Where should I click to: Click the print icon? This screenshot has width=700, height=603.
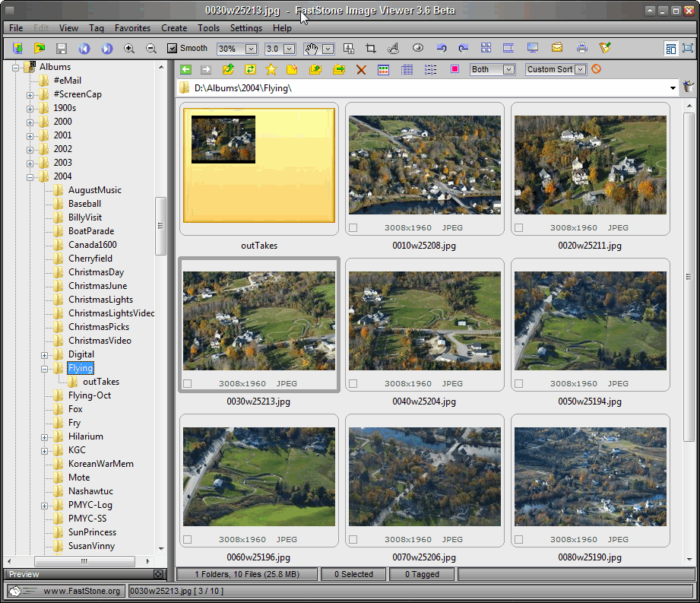(581, 48)
